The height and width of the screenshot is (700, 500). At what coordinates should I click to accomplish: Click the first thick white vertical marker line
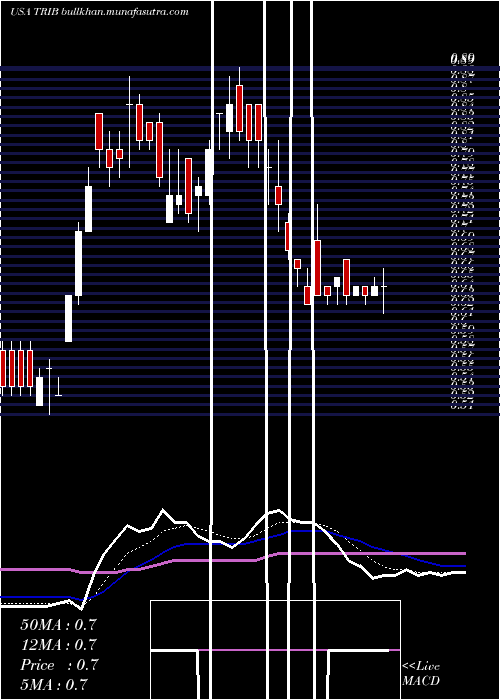(x=212, y=350)
